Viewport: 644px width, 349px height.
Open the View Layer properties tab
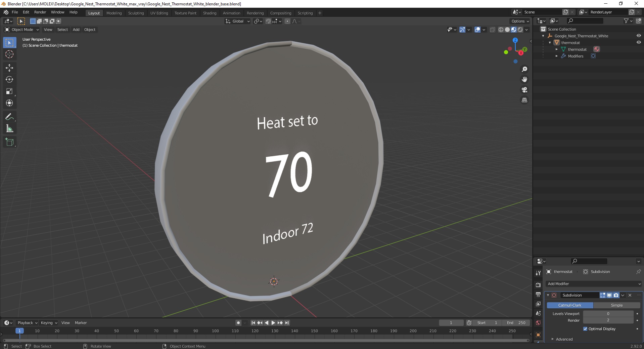(x=538, y=304)
